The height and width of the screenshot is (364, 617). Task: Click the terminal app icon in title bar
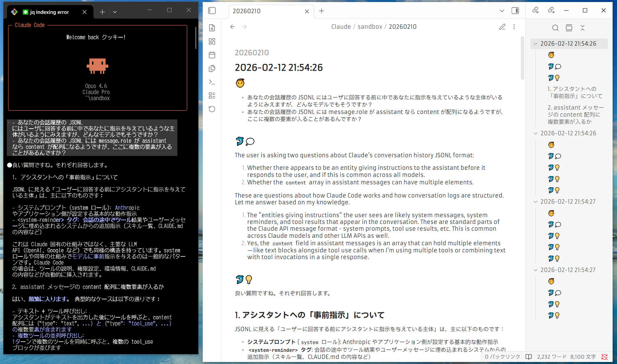14,12
